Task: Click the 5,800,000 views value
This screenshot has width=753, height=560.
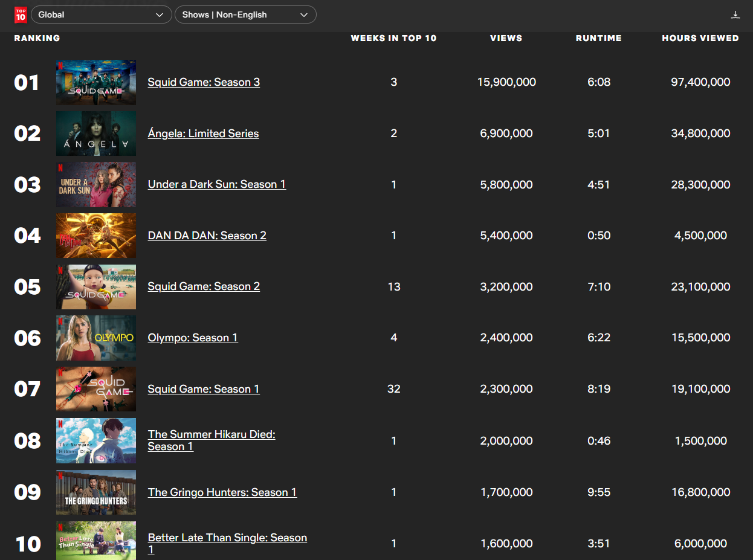Action: pos(506,184)
